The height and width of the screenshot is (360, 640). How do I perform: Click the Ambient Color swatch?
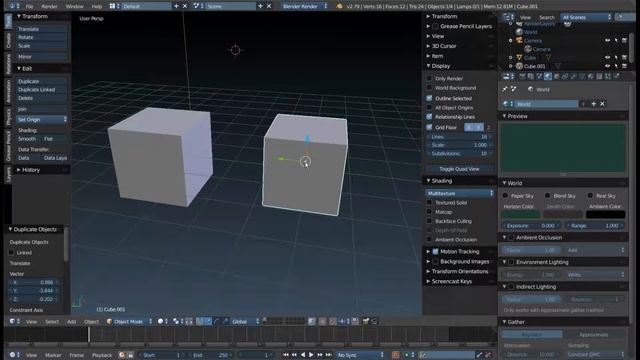(606, 214)
